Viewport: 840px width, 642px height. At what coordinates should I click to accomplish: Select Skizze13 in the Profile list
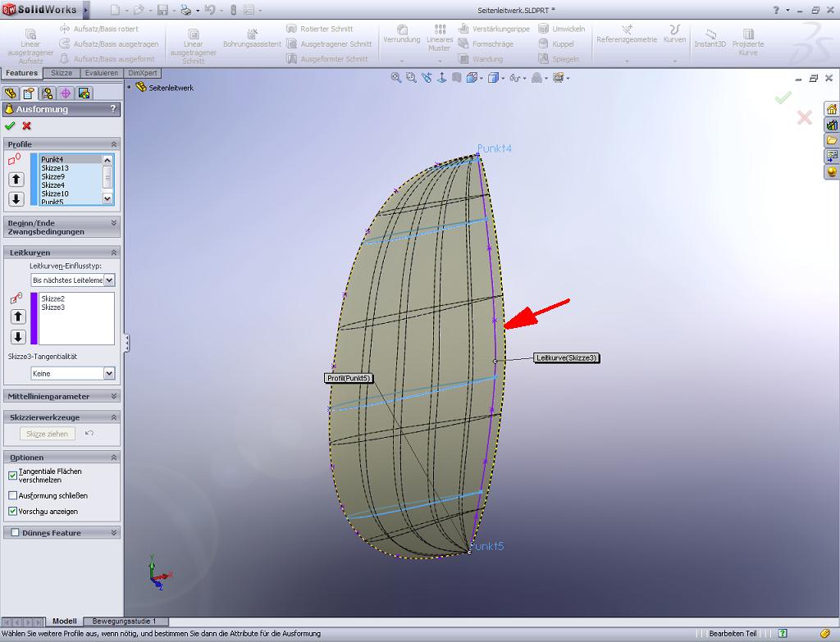tap(55, 168)
